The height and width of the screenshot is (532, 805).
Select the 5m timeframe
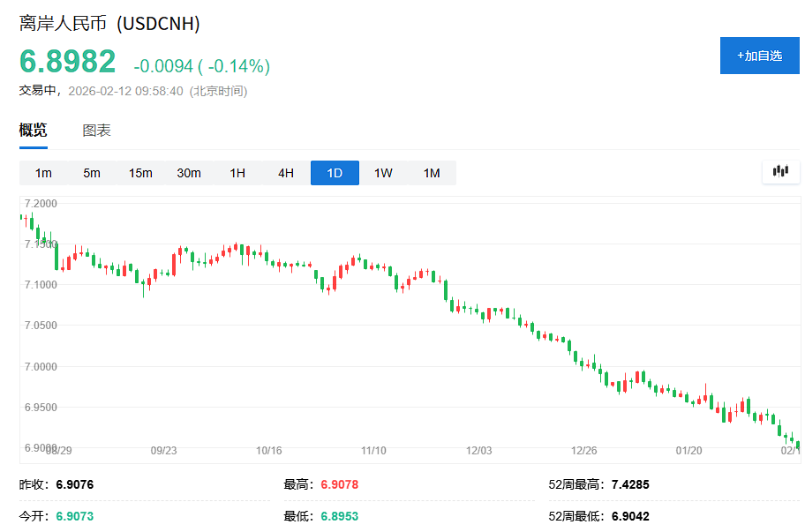tap(91, 172)
